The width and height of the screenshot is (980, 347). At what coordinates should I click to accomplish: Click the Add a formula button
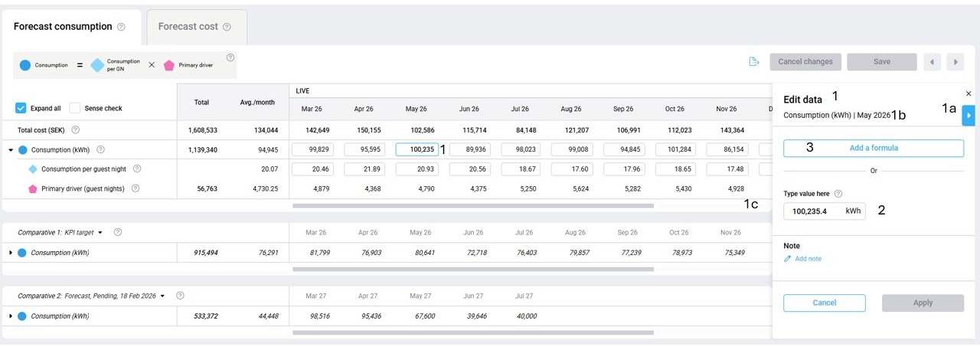[873, 148]
